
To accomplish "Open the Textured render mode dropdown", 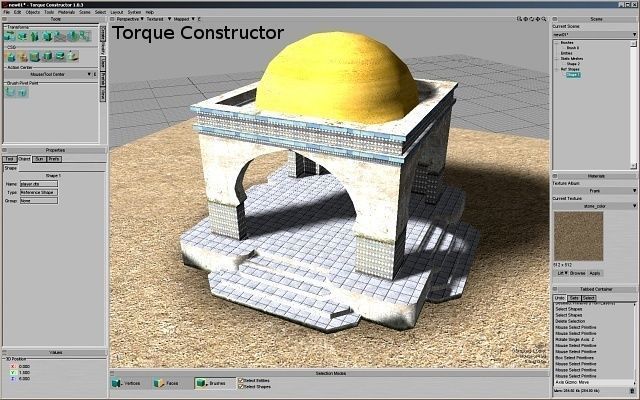I will click(158, 19).
